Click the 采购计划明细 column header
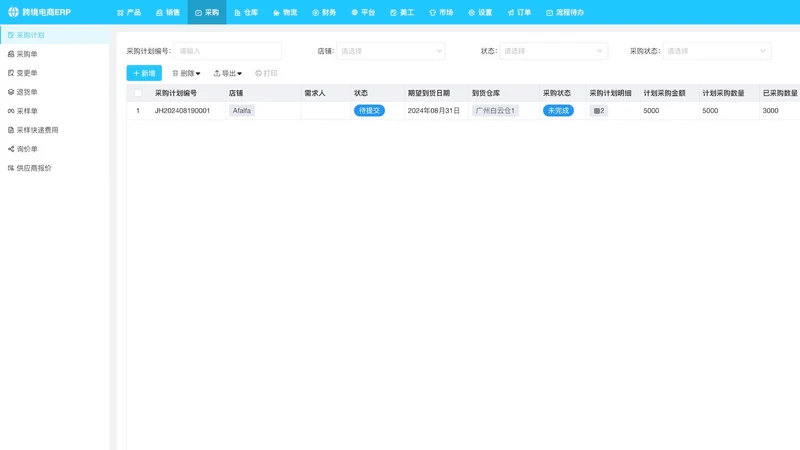This screenshot has height=450, width=800. 610,93
